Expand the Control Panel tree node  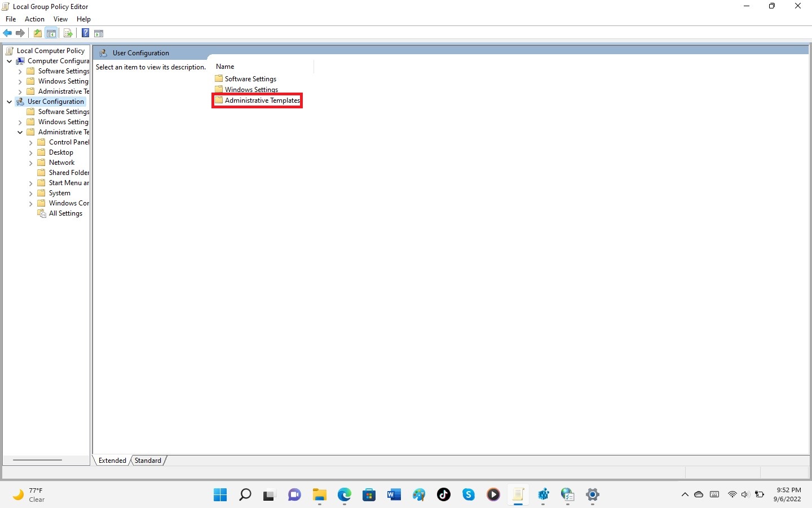coord(30,142)
